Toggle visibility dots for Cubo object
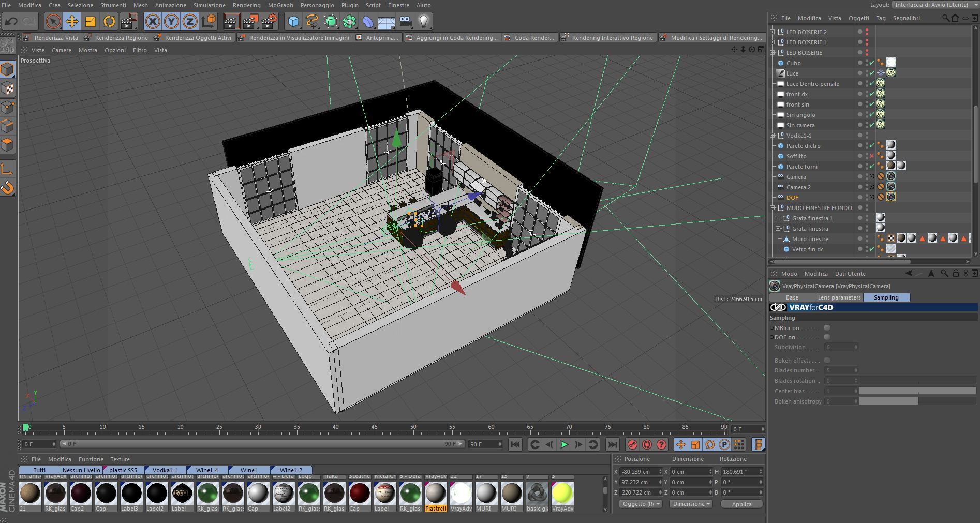Image resolution: width=980 pixels, height=523 pixels. tap(867, 63)
